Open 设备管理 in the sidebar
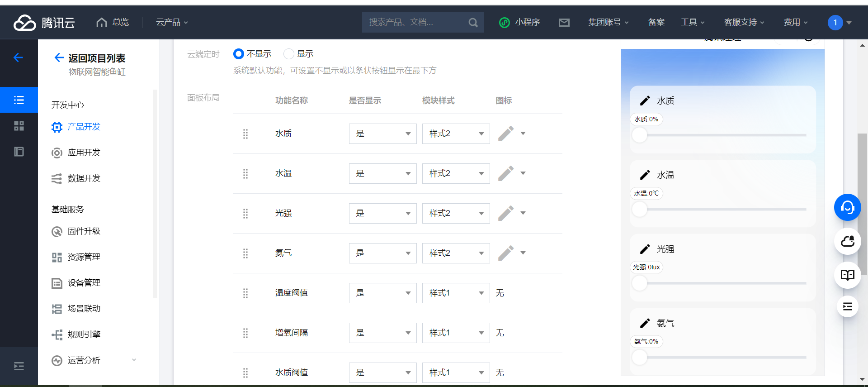This screenshot has width=868, height=387. tap(84, 283)
